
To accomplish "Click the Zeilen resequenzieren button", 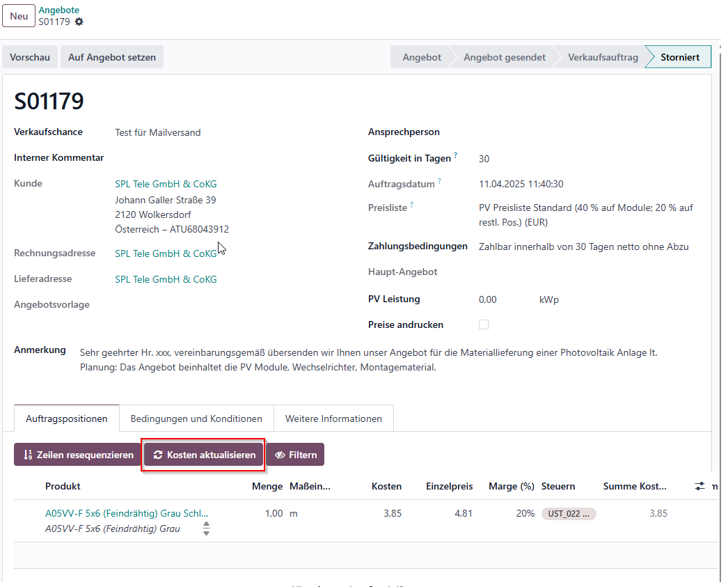I will [x=78, y=455].
